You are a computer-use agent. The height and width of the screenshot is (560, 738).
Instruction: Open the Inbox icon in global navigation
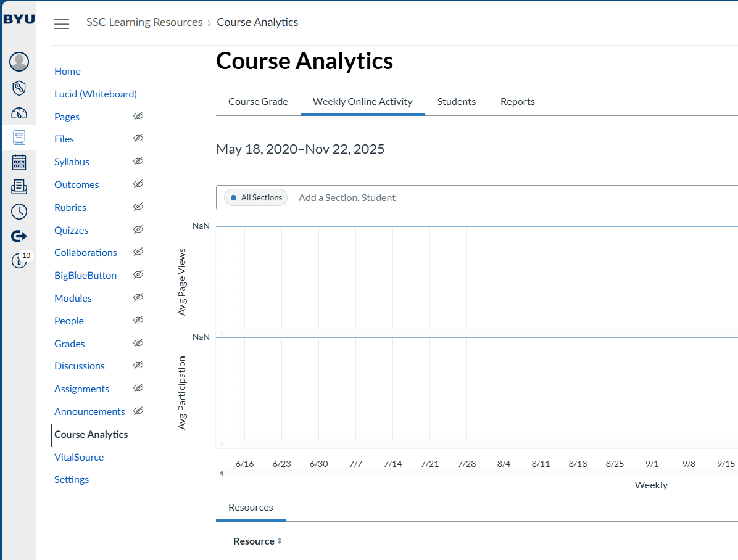pyautogui.click(x=19, y=187)
